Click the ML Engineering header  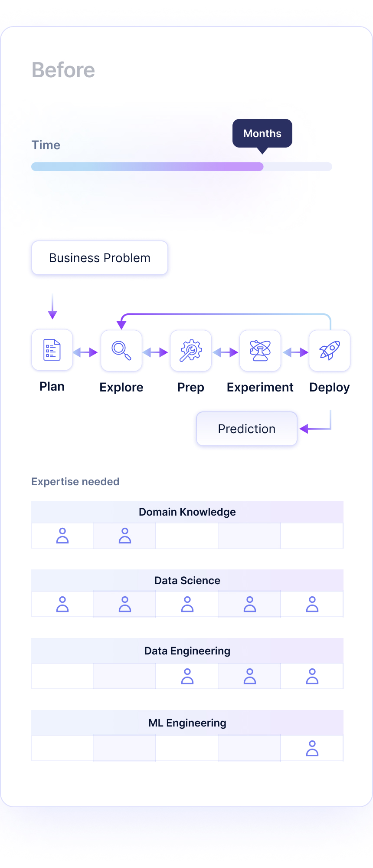click(187, 723)
